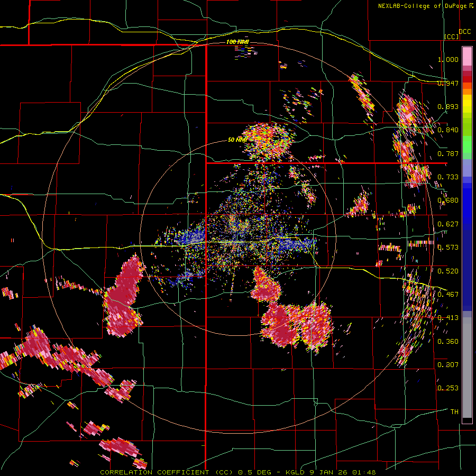Select the 0.413 scale value
Image resolution: width=476 pixels, height=476 pixels.
point(448,318)
